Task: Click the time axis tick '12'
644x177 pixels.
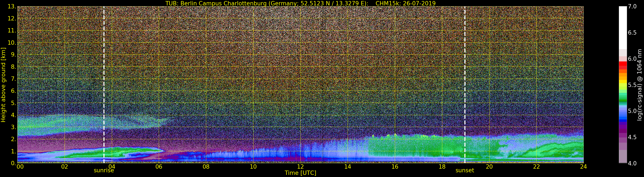Action: click(x=300, y=166)
